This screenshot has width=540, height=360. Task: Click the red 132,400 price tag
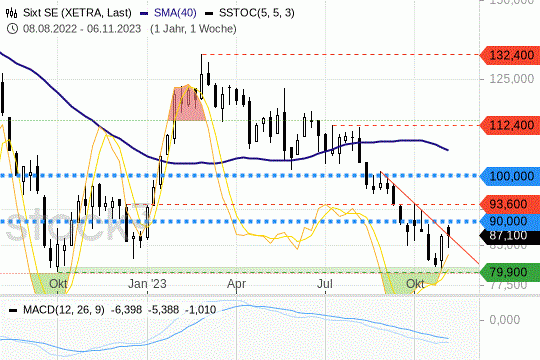point(510,55)
